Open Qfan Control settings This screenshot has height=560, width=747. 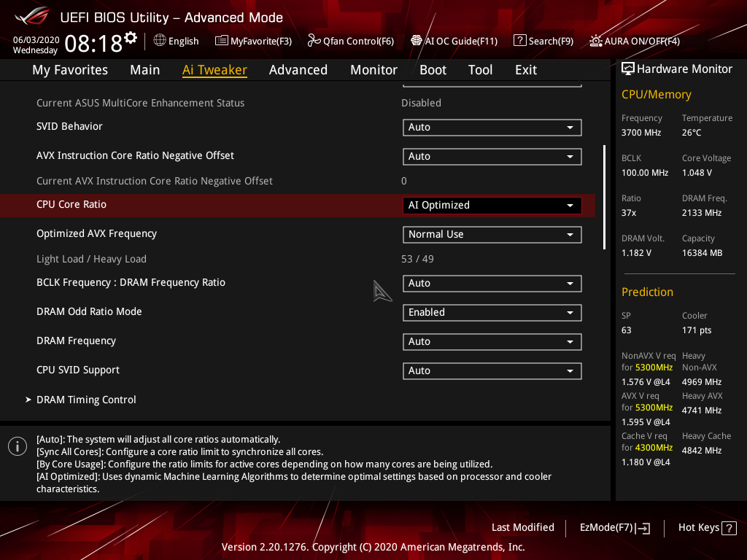click(x=350, y=41)
